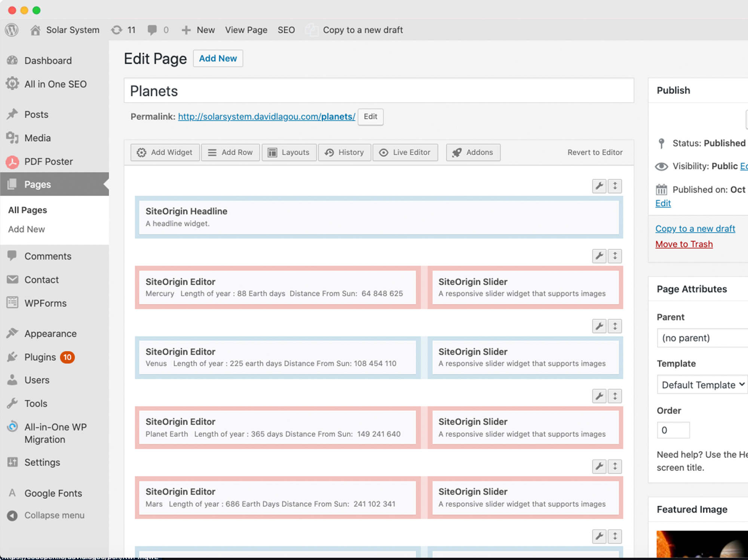Click the Move to Trash link
This screenshot has width=748, height=560.
point(684,244)
